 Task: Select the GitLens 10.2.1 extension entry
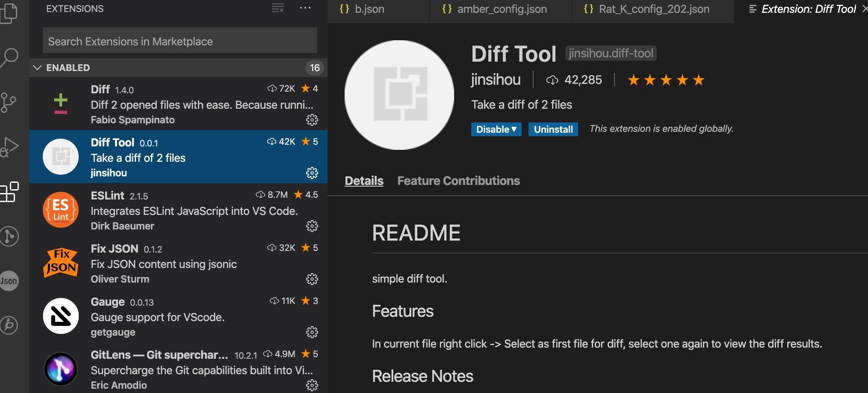178,368
